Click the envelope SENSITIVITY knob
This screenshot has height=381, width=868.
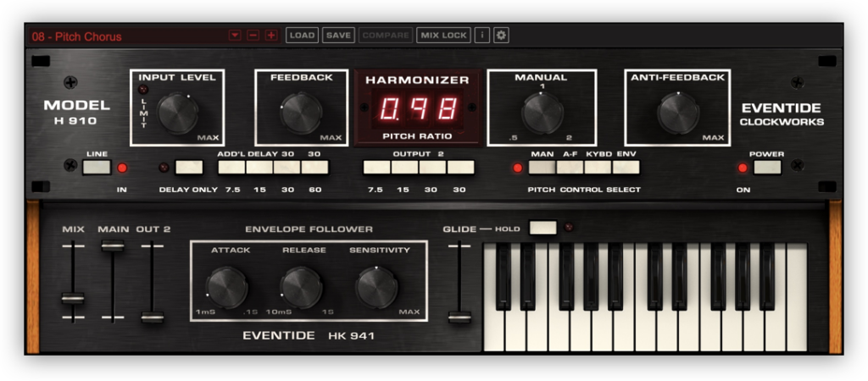coord(376,288)
